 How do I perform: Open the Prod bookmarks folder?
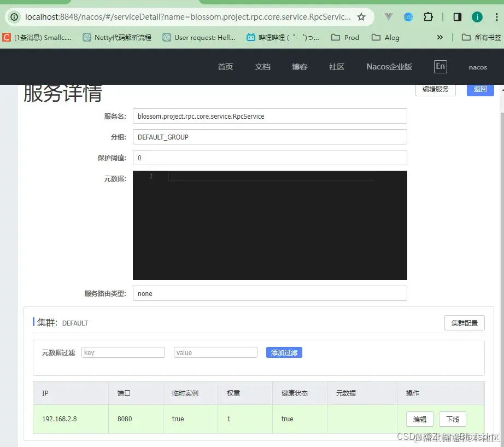click(x=345, y=37)
